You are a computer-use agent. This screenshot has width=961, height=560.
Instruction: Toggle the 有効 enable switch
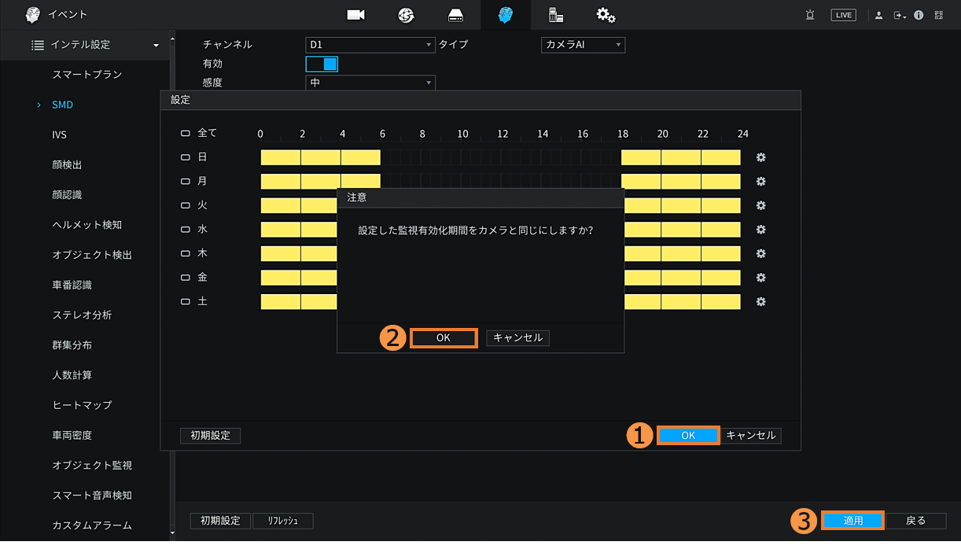[x=322, y=64]
